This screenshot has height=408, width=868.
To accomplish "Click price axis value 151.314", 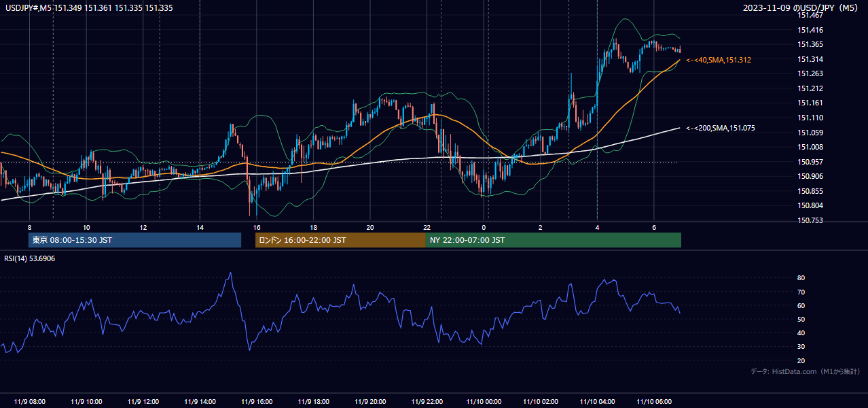I will coord(810,59).
